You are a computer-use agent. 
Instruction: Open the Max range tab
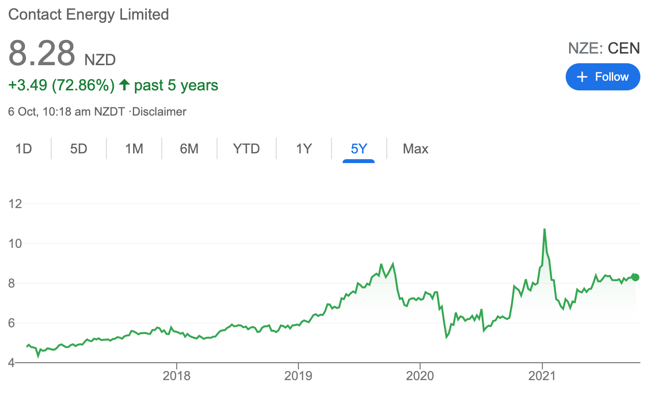coord(415,149)
